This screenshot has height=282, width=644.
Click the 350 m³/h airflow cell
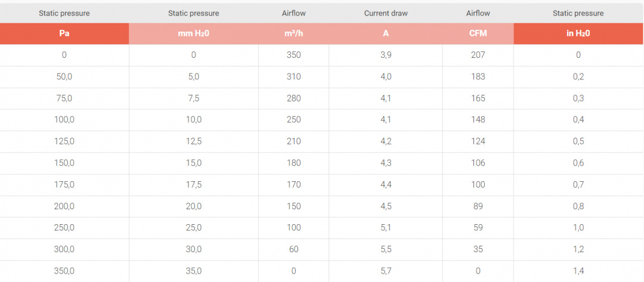tap(293, 55)
